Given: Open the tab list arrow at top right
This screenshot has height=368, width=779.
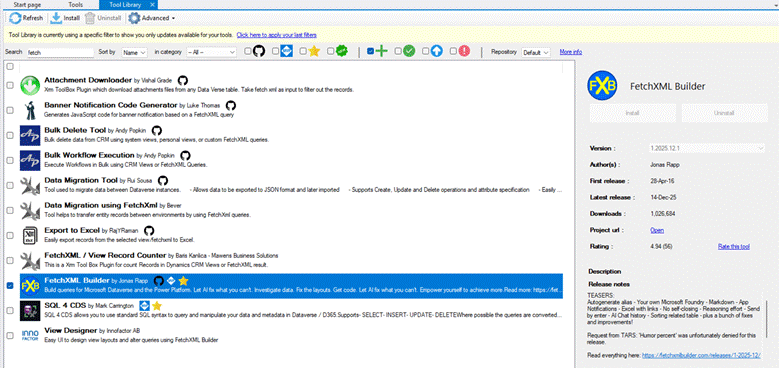Looking at the screenshot, I should pos(776,5).
